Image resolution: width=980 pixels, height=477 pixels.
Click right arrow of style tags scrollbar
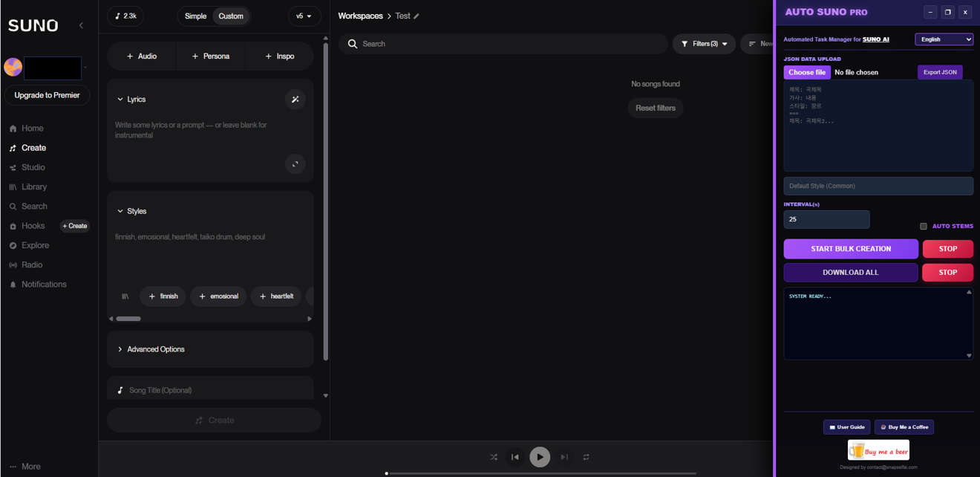coord(310,319)
